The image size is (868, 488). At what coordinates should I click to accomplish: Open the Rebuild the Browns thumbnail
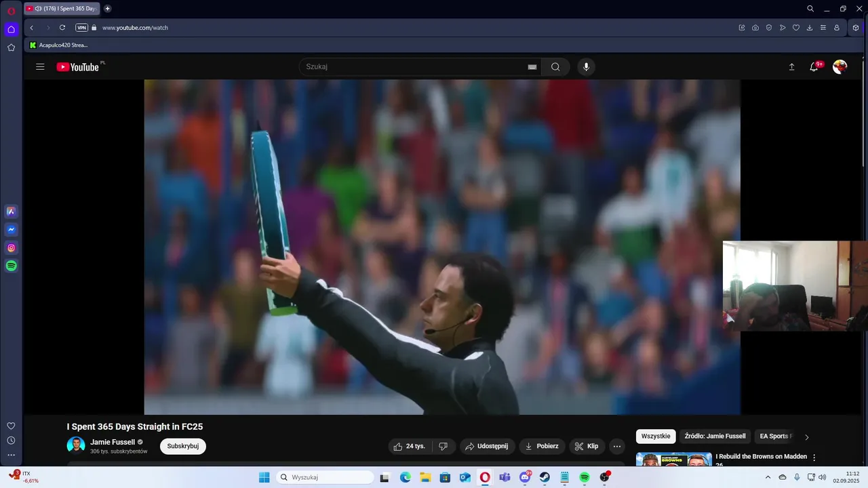674,460
